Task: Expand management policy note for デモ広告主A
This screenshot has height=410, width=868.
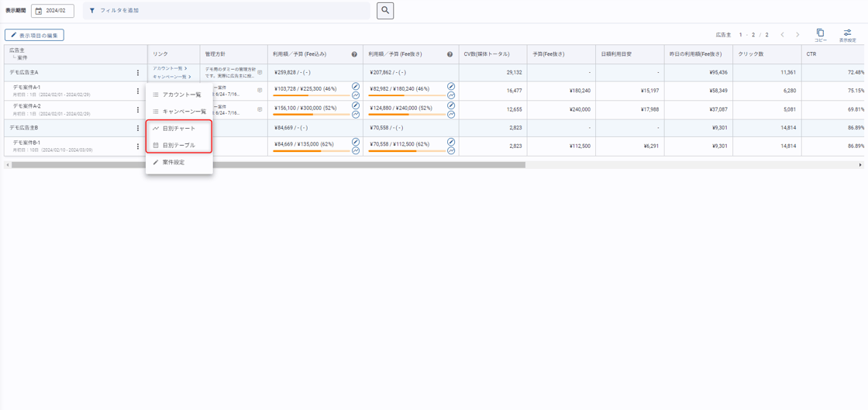Action: [x=260, y=72]
